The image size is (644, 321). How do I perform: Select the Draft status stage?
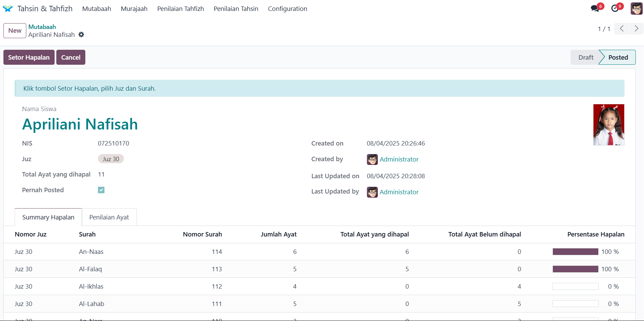point(586,57)
